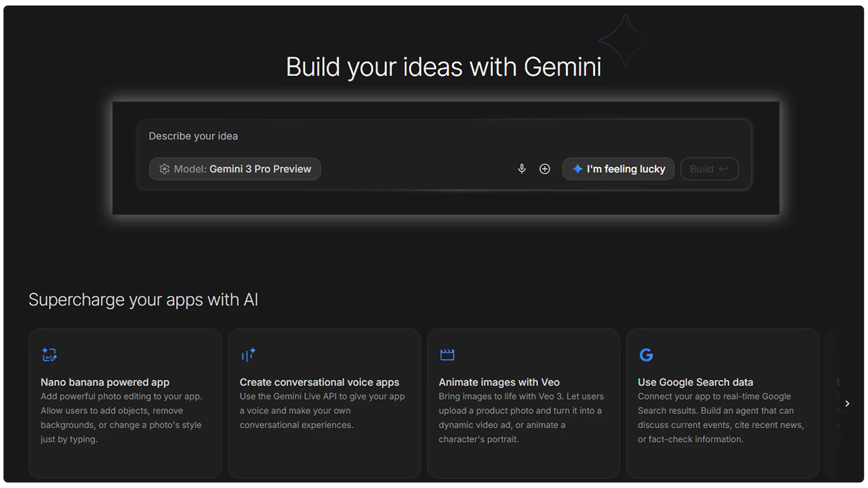Click the Supercharge your apps with AI heading
The width and height of the screenshot is (868, 488).
(x=143, y=300)
